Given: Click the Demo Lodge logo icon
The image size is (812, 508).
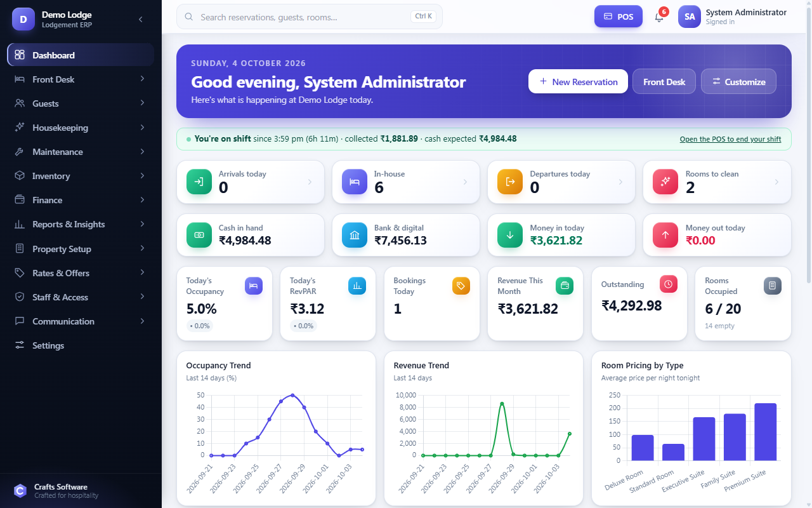Looking at the screenshot, I should click(x=23, y=19).
